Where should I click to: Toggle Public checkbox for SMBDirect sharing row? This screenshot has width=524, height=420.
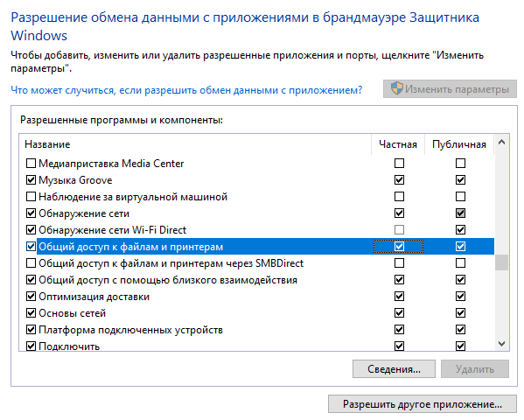[x=460, y=263]
